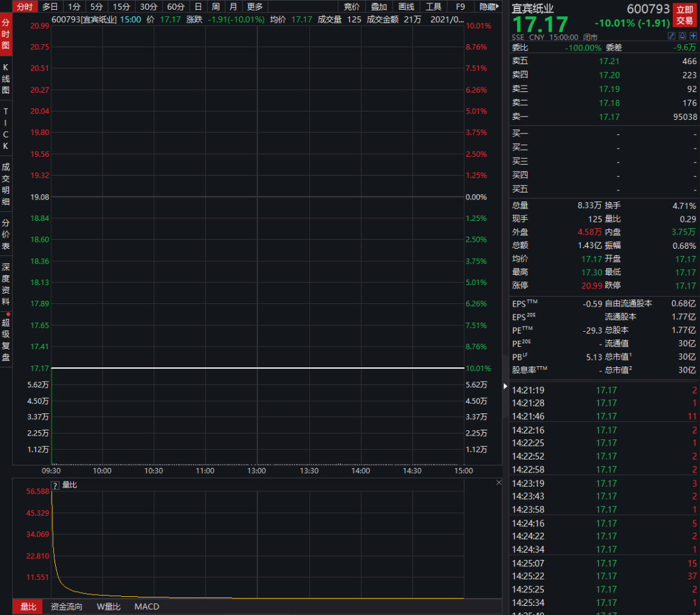Set a price alert with bell icon
The width and height of the screenshot is (700, 615).
point(682,36)
